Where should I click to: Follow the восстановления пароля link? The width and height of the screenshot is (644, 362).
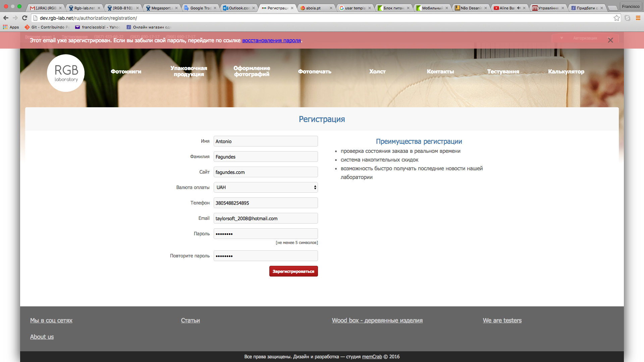(271, 40)
